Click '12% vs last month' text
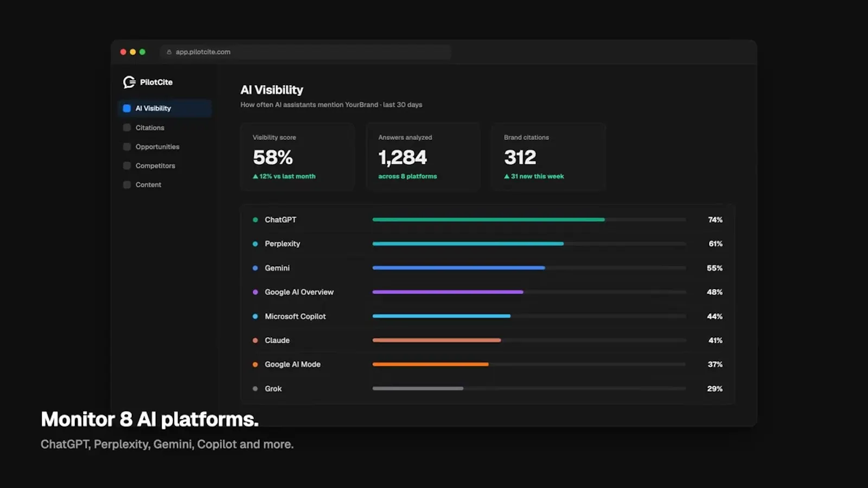 [288, 176]
